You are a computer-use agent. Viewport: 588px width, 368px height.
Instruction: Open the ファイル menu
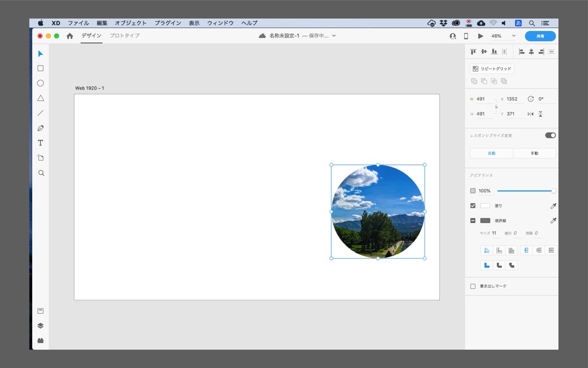[78, 23]
